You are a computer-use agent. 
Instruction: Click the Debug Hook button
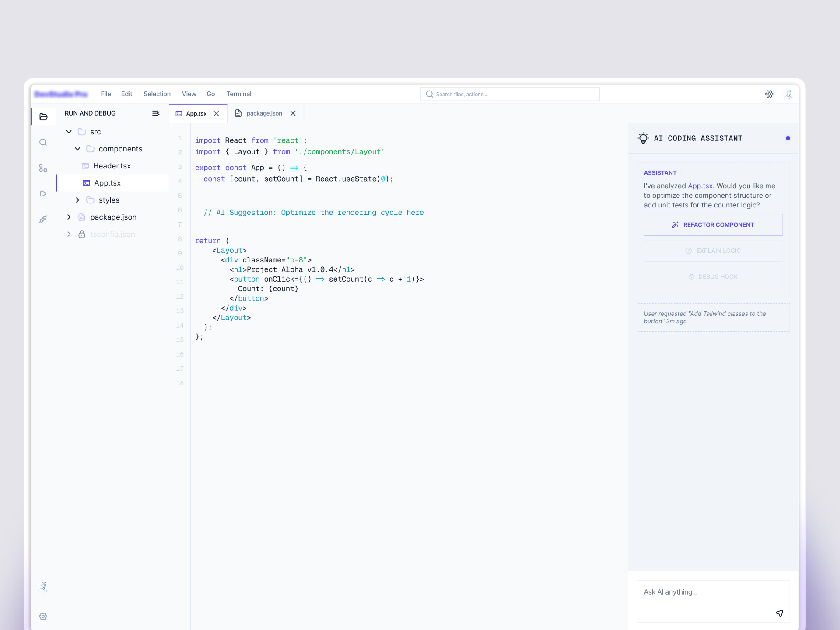[x=713, y=276]
